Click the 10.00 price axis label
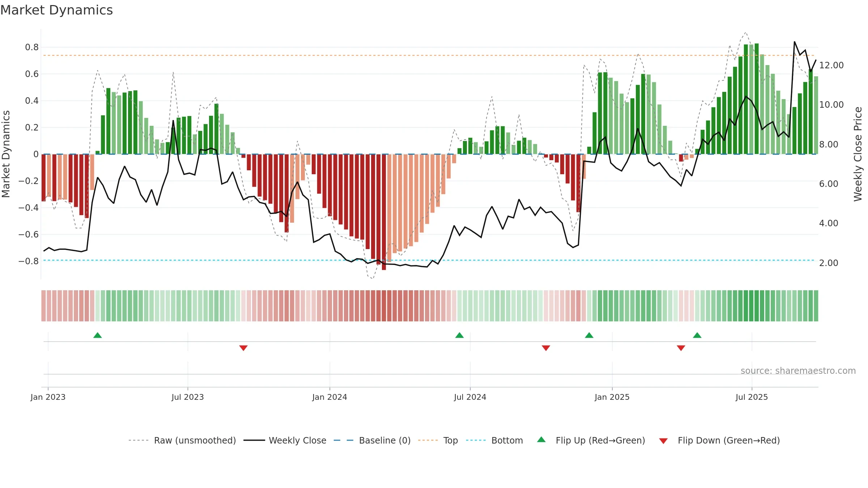The image size is (868, 488). coord(831,105)
